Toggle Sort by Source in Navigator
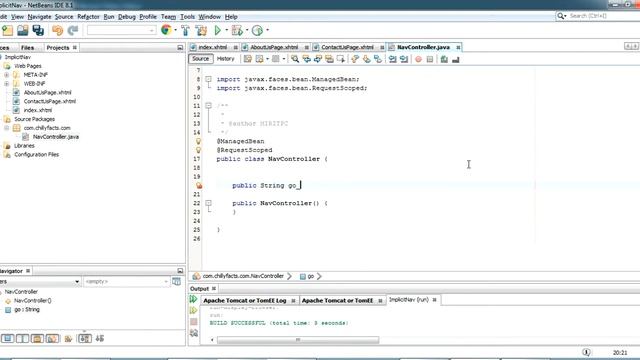The height and width of the screenshot is (360, 640). point(100,338)
